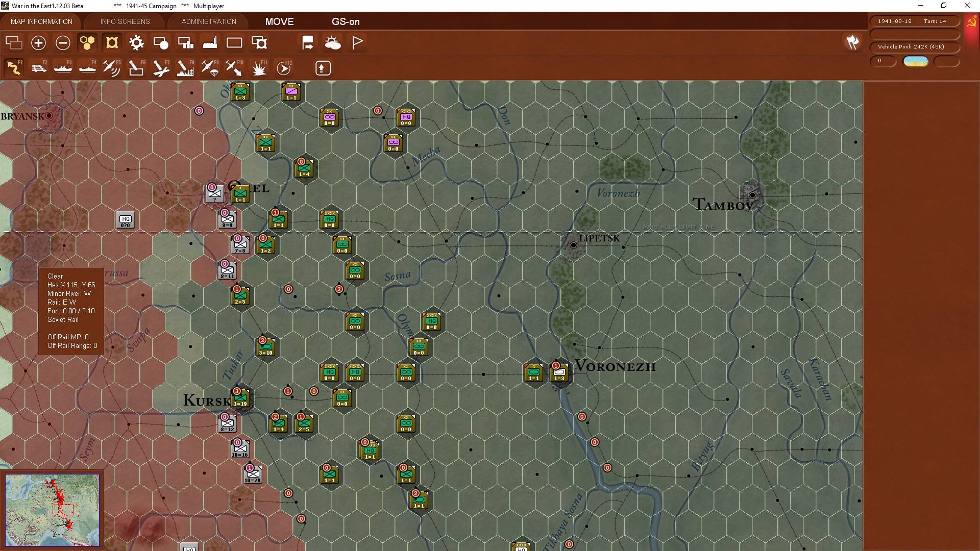Click the date and turn display

click(914, 21)
